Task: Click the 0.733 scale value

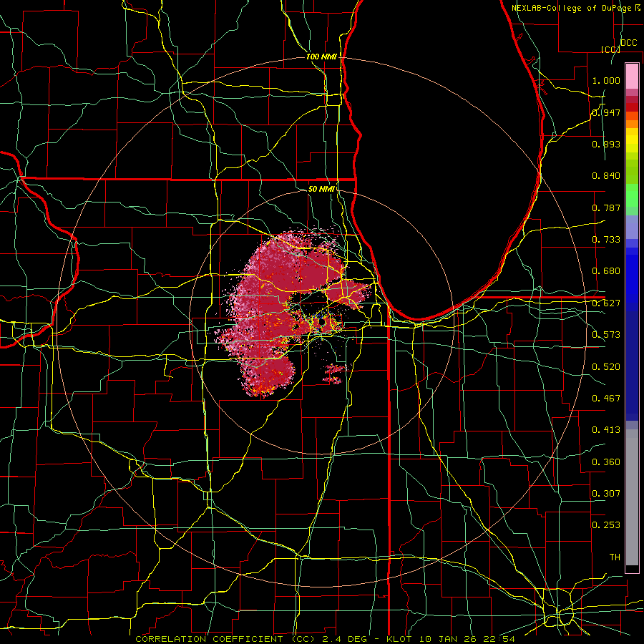Action: [x=606, y=240]
